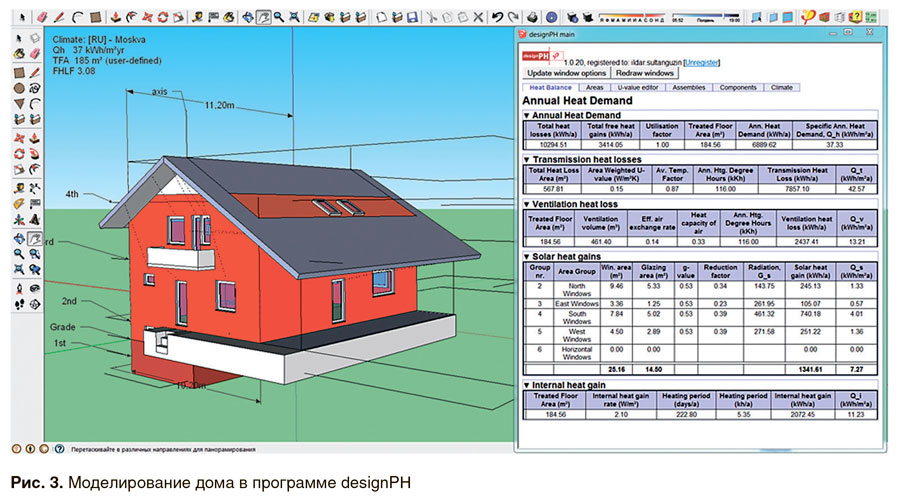Image resolution: width=900 pixels, height=500 pixels.
Task: Save the model with floppy disk icon
Action: point(412,17)
